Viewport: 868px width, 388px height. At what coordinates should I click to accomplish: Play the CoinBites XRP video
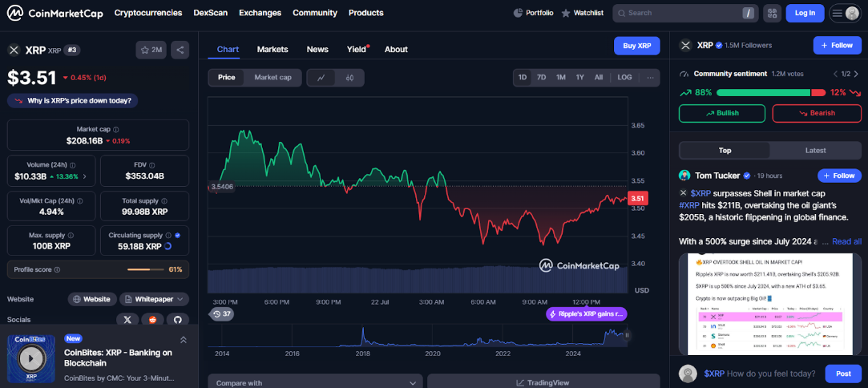click(x=31, y=358)
